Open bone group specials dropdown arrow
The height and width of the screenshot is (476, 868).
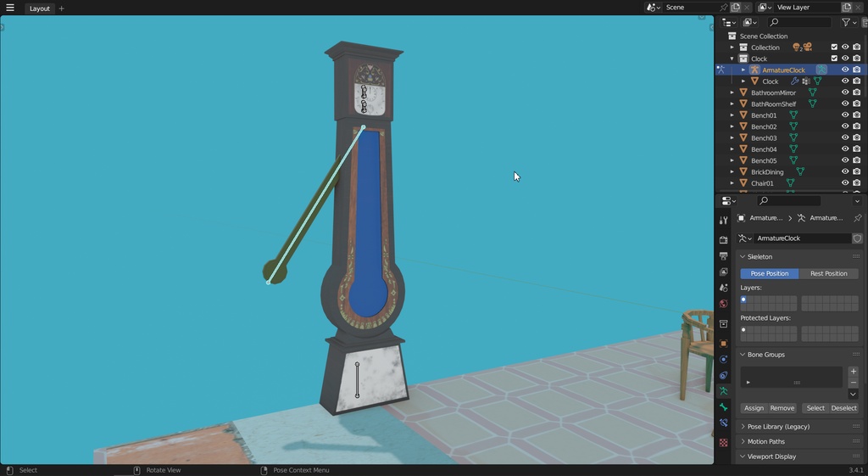tap(853, 394)
